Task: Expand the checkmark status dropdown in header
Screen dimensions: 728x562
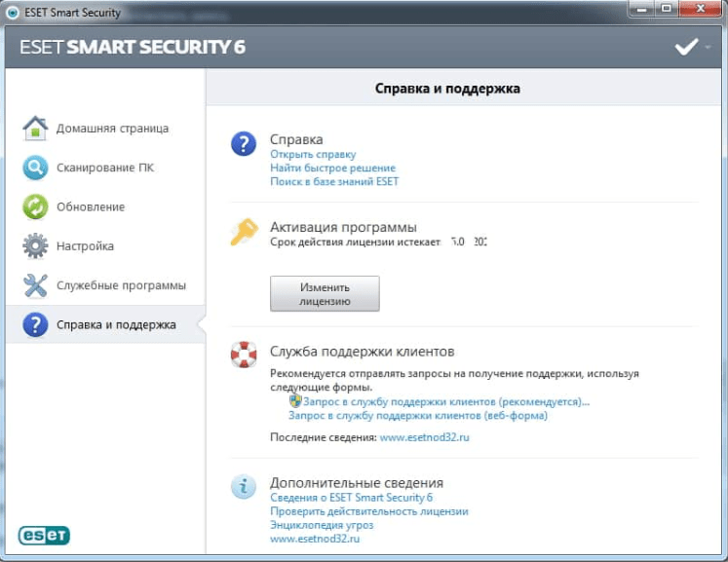Action: (x=694, y=47)
